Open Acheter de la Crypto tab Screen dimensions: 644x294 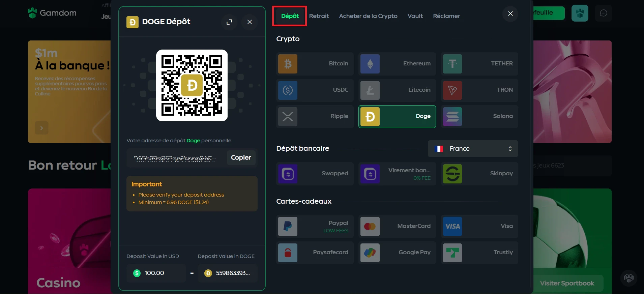pyautogui.click(x=368, y=16)
